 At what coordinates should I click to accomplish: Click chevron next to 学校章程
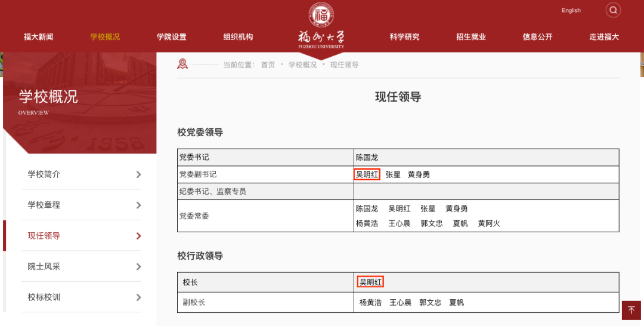pyautogui.click(x=138, y=205)
